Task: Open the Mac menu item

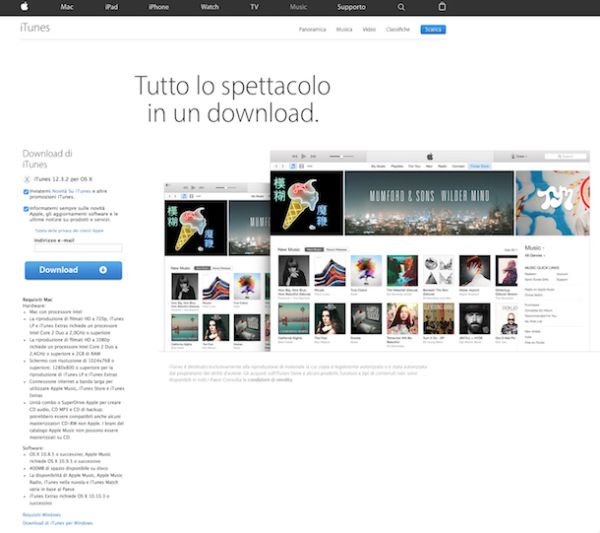Action: (x=67, y=7)
